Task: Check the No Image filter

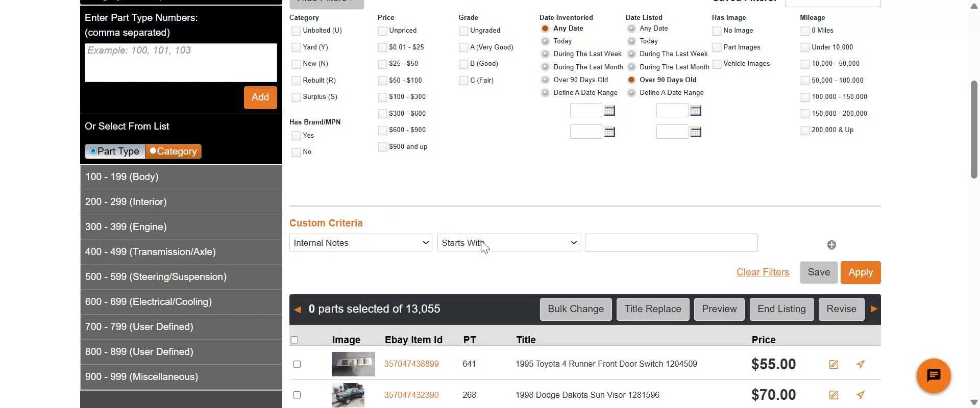Action: click(x=717, y=31)
